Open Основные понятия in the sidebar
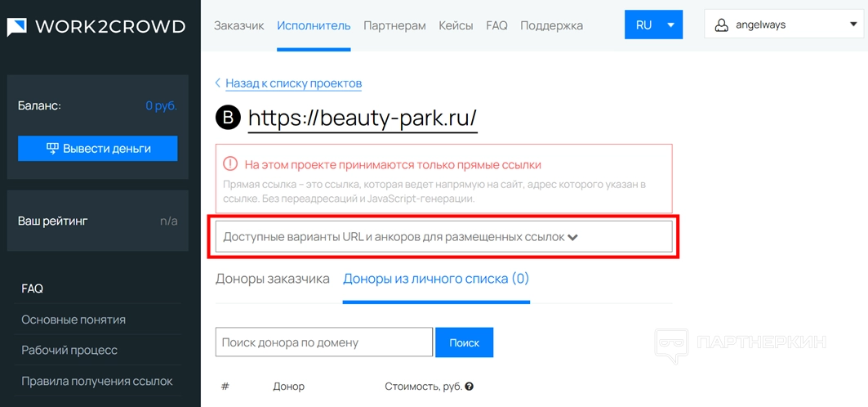 (73, 320)
